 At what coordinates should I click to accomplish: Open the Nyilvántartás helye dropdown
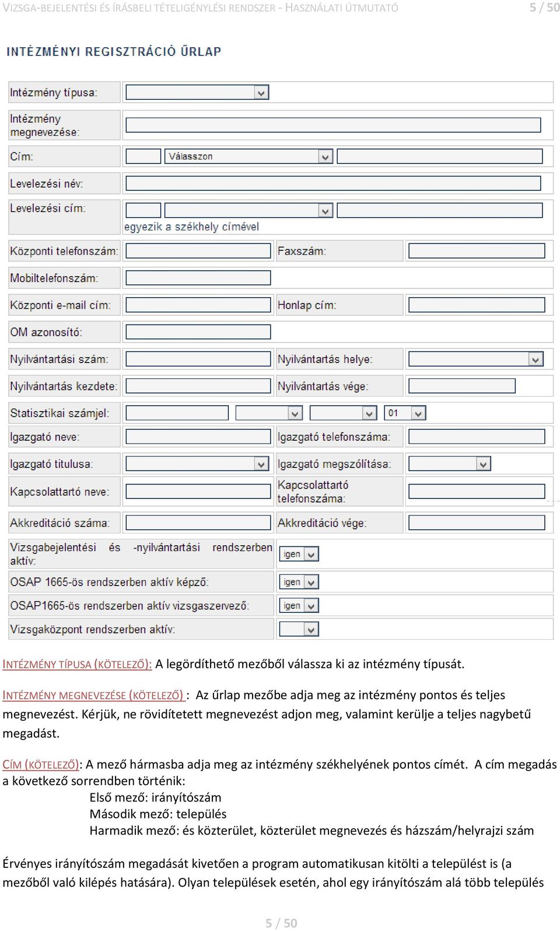coord(476,359)
